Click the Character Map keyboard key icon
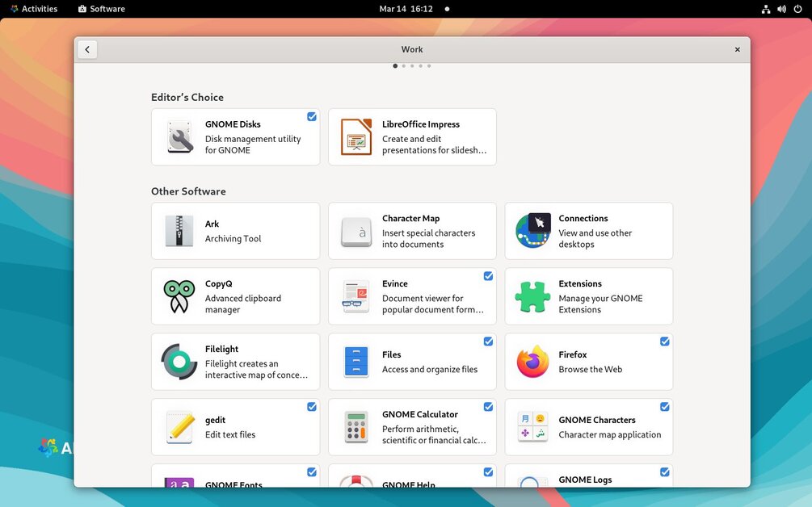Viewport: 812px width, 507px height. (x=356, y=231)
